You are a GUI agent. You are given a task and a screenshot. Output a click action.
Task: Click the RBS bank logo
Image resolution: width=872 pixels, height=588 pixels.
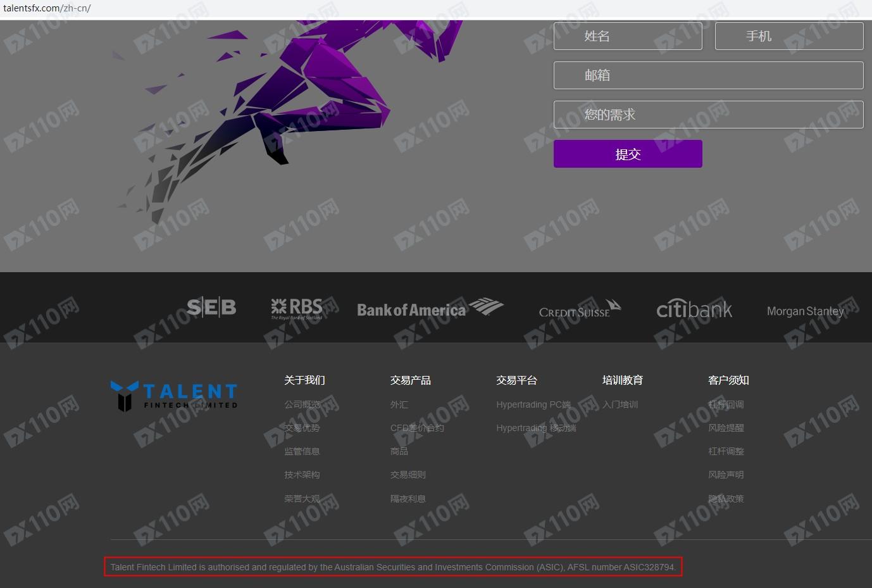[x=297, y=308]
